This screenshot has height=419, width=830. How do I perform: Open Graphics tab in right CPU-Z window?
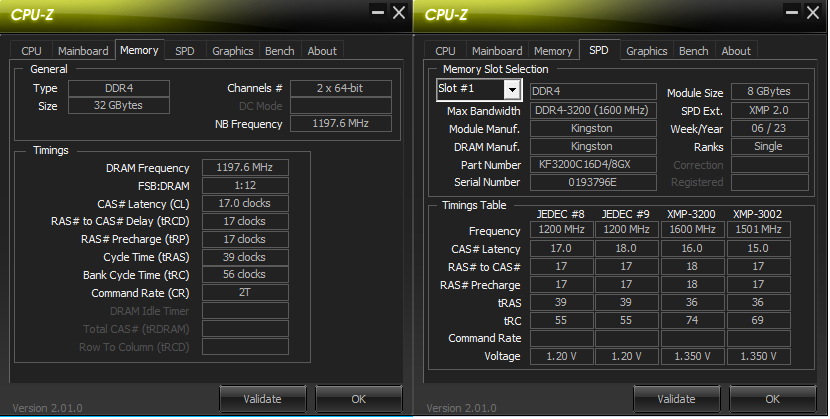coord(646,51)
